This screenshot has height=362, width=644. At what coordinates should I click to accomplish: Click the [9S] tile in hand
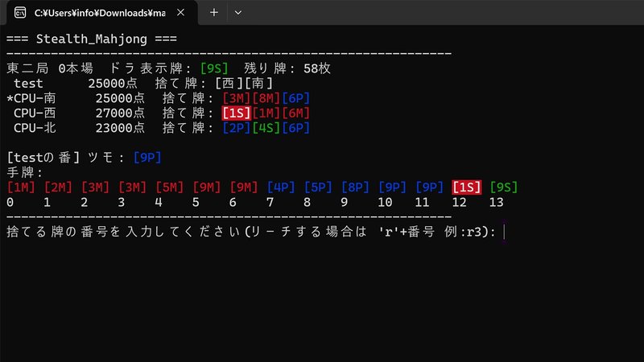tap(504, 187)
